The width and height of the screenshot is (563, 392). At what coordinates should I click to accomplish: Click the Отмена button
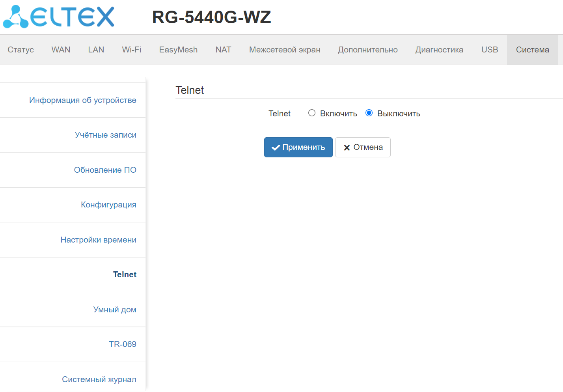[363, 147]
